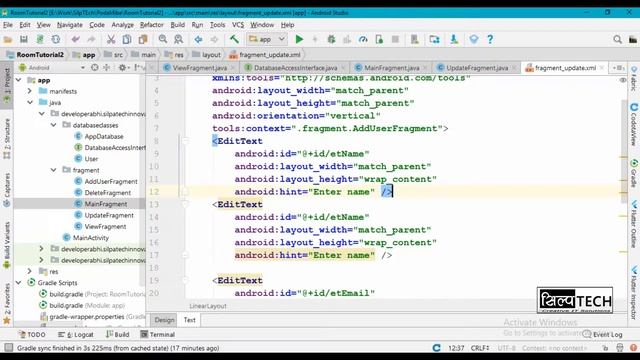Viewport: 640px width, 360px height.
Task: Open the Build menu
Action: coord(178,25)
